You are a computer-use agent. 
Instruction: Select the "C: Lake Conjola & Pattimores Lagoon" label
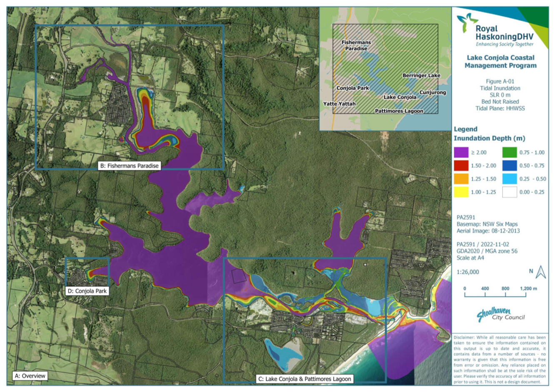point(304,379)
